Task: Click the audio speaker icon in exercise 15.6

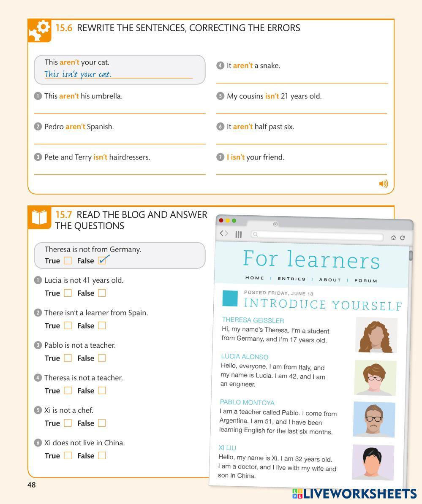Action: pos(383,184)
